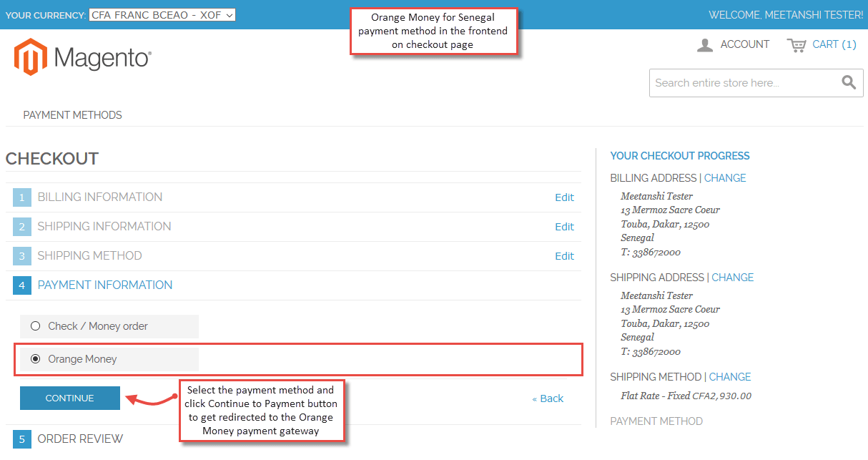
Task: Edit the Shipping Information step
Action: click(x=564, y=227)
